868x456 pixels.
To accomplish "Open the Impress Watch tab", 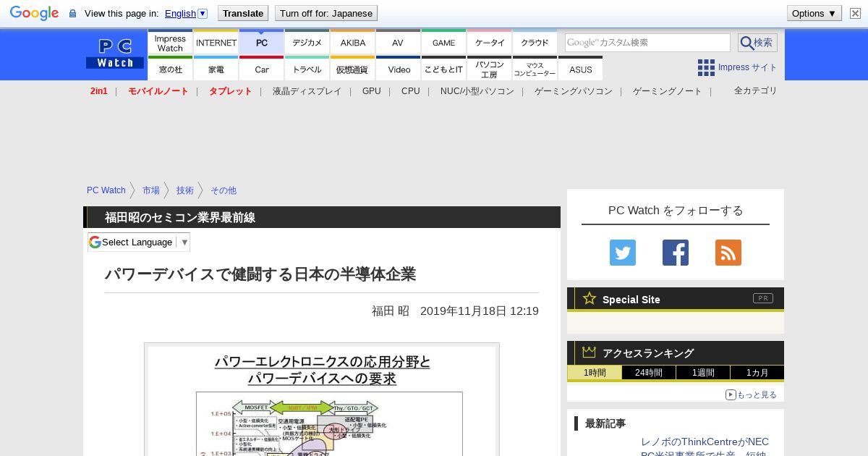I will pyautogui.click(x=170, y=42).
